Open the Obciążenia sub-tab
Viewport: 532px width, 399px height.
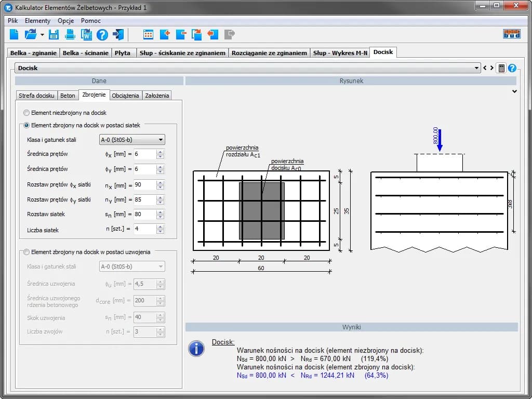tap(125, 96)
